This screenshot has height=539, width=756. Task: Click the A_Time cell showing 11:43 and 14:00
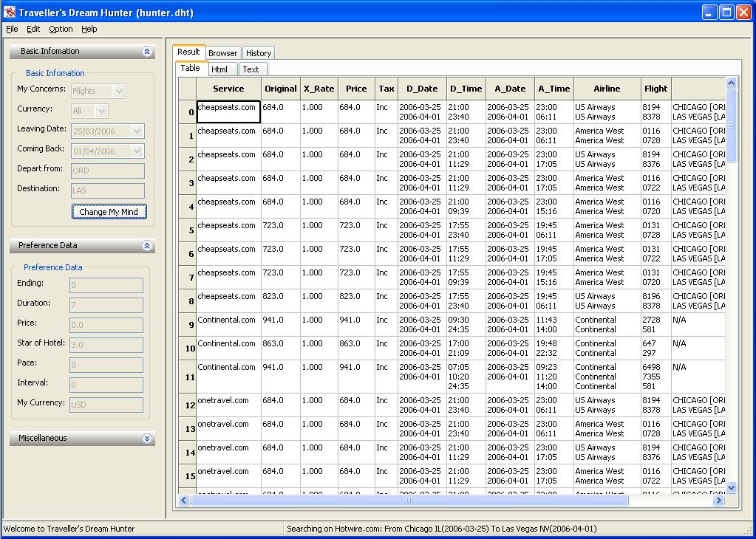(x=554, y=325)
